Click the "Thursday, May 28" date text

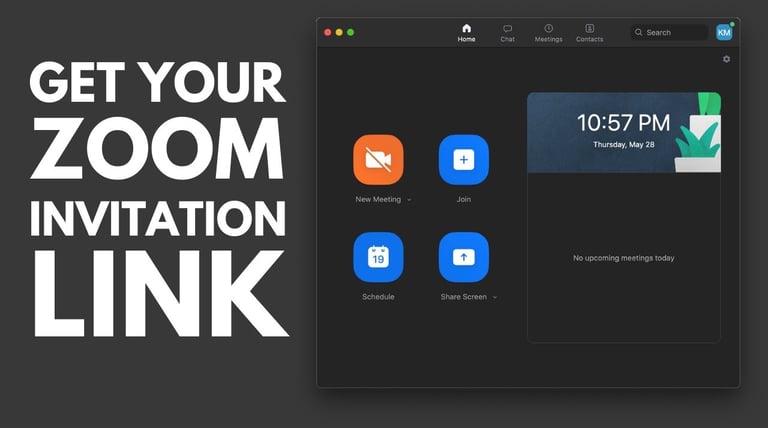[x=624, y=144]
